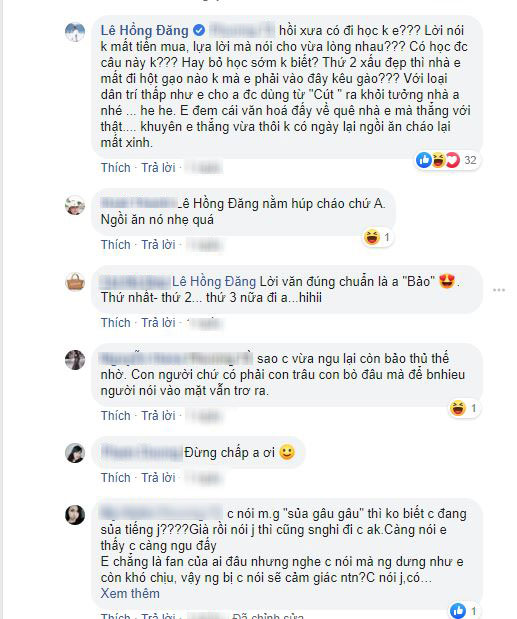The height and width of the screenshot is (619, 517).
Task: Click the laughing reaction on 'nằm húp cháo' comment
Action: coord(372,237)
